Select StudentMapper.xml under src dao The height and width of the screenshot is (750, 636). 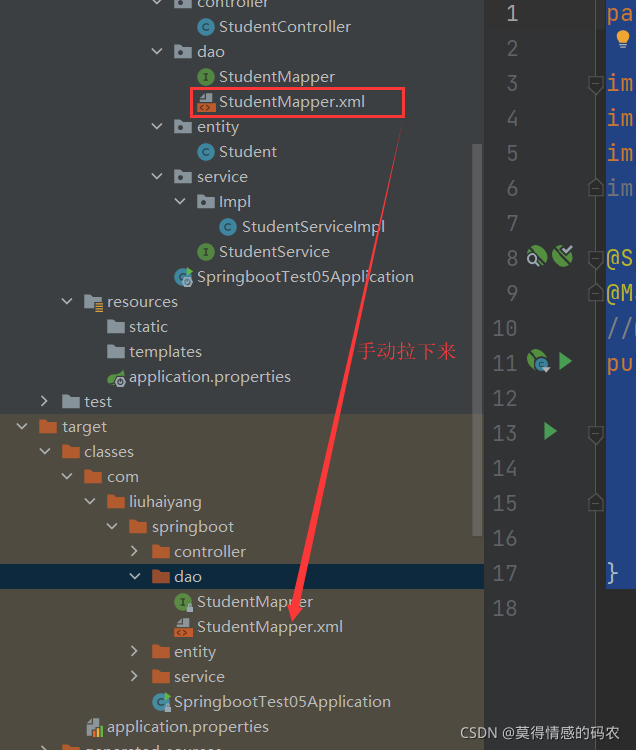click(292, 102)
